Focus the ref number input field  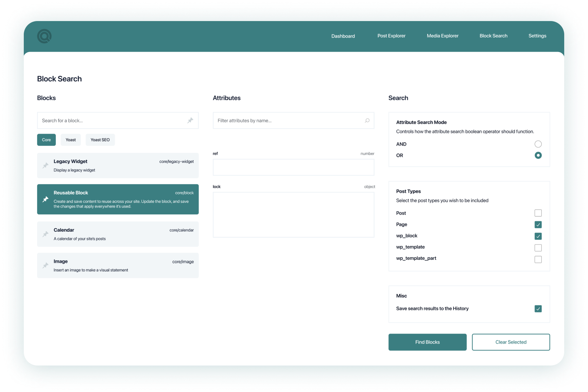coord(293,167)
